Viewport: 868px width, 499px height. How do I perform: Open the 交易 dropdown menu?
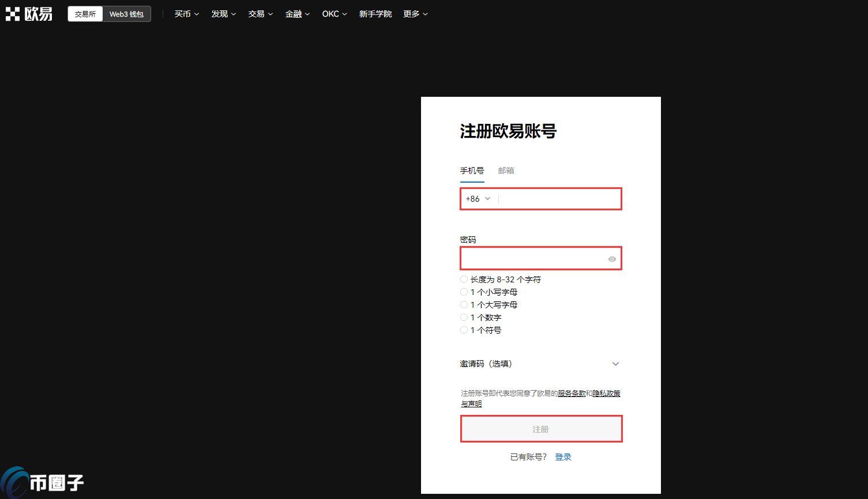tap(260, 14)
